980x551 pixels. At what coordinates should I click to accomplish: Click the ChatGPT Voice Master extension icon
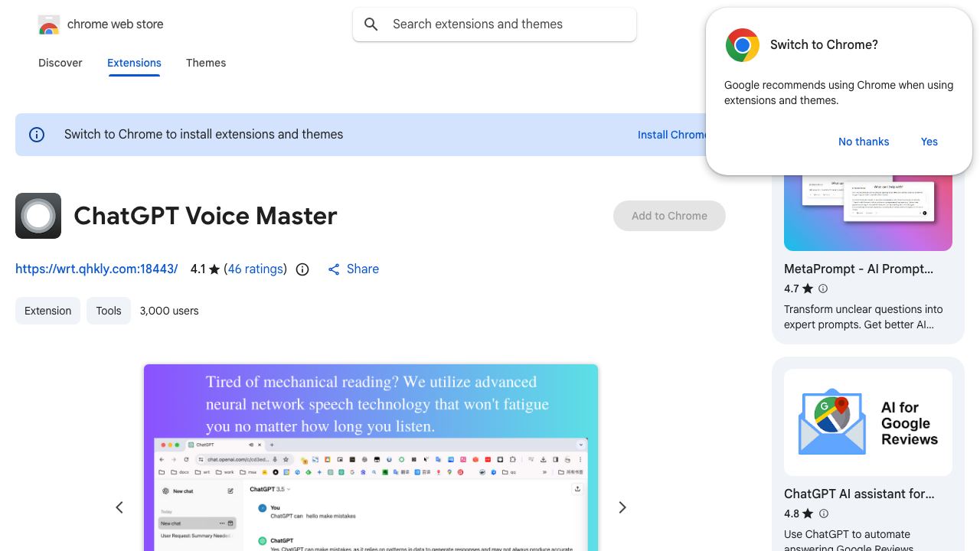[38, 216]
